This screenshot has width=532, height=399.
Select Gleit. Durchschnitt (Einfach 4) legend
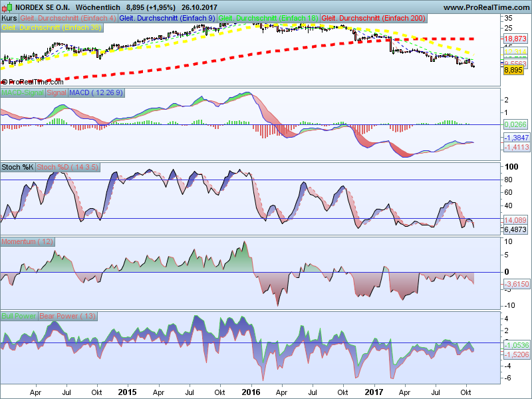[x=68, y=19]
